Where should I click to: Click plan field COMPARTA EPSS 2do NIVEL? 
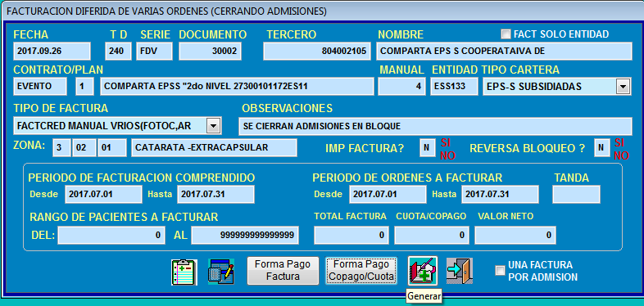[237, 87]
